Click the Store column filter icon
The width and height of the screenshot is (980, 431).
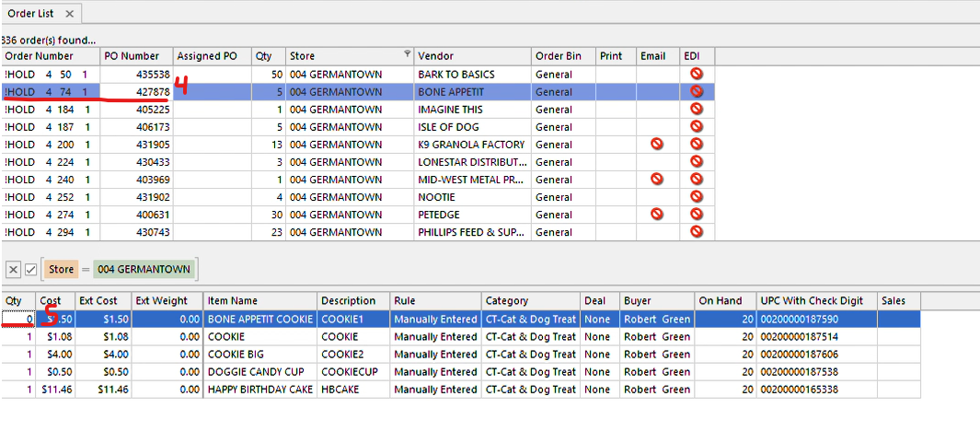[x=408, y=53]
